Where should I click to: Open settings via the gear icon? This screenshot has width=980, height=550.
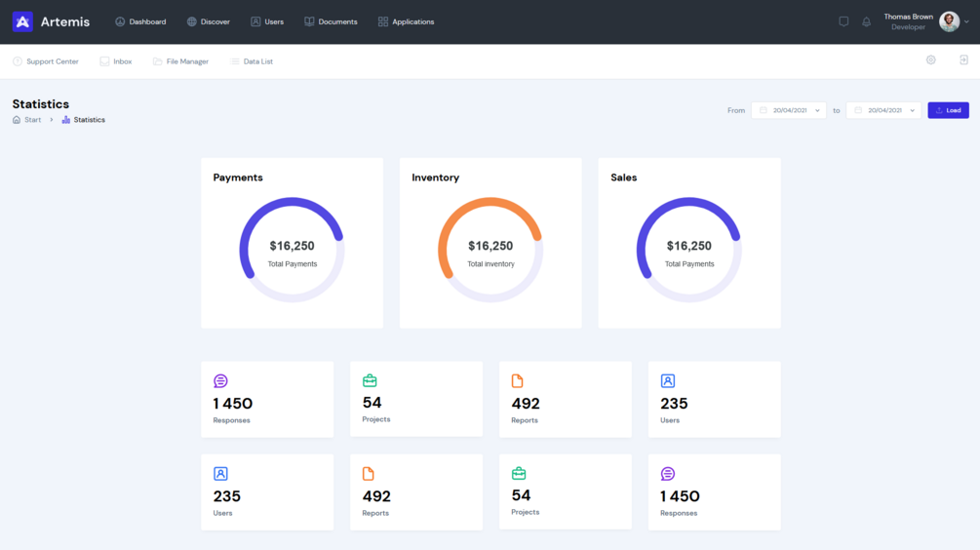click(931, 60)
